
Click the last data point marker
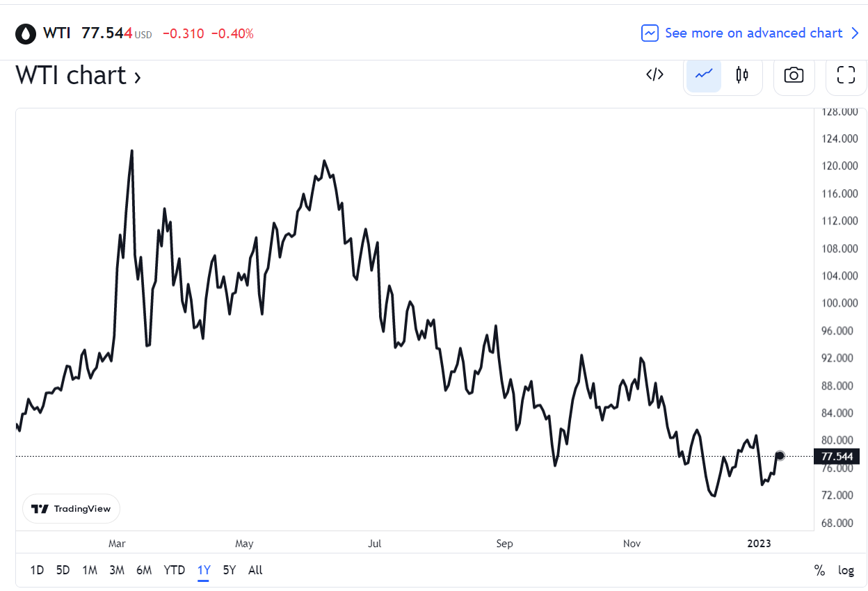780,456
